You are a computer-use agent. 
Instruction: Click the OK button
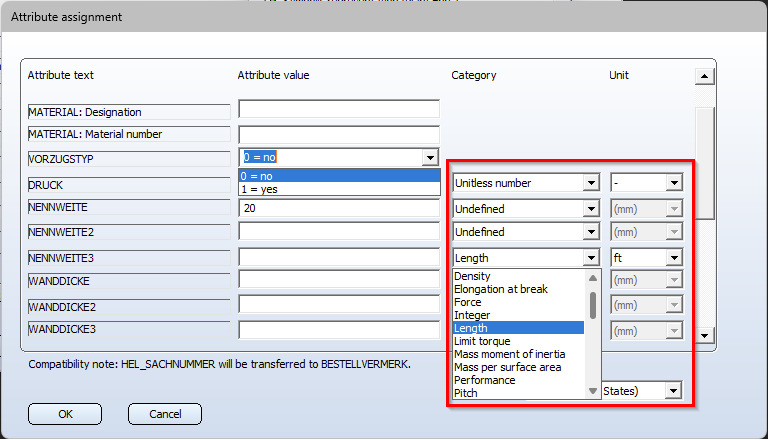(65, 414)
